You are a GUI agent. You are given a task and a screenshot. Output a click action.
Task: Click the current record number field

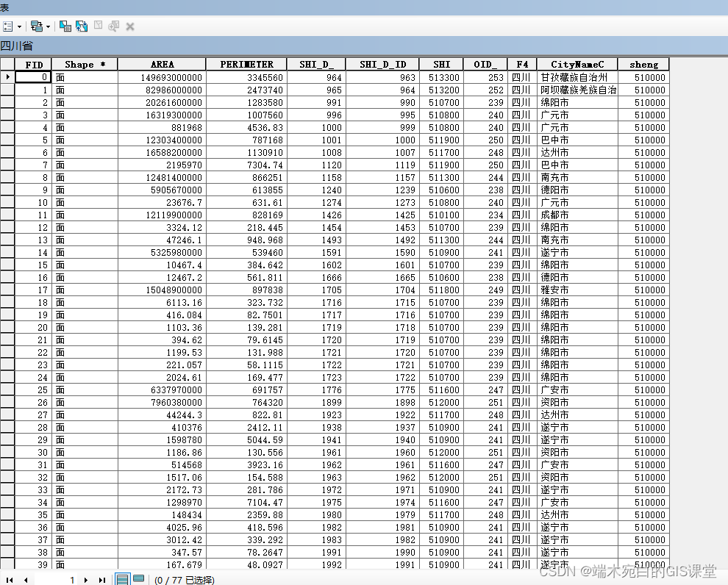point(57,580)
